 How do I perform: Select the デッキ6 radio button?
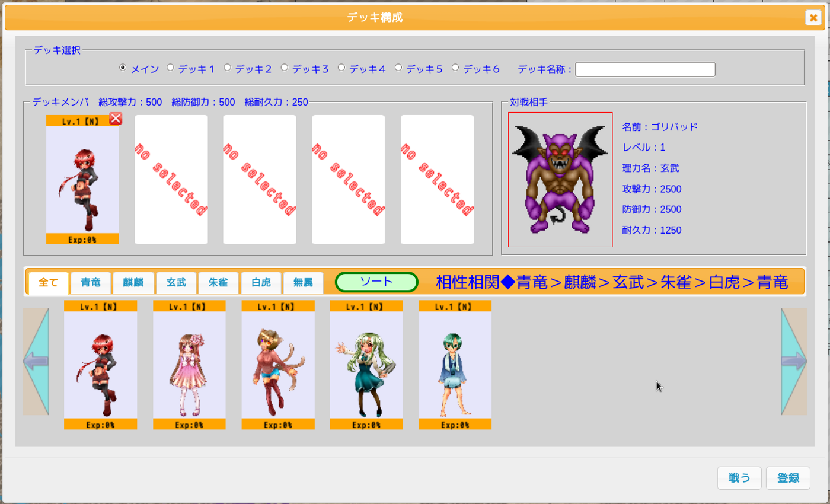(x=455, y=68)
